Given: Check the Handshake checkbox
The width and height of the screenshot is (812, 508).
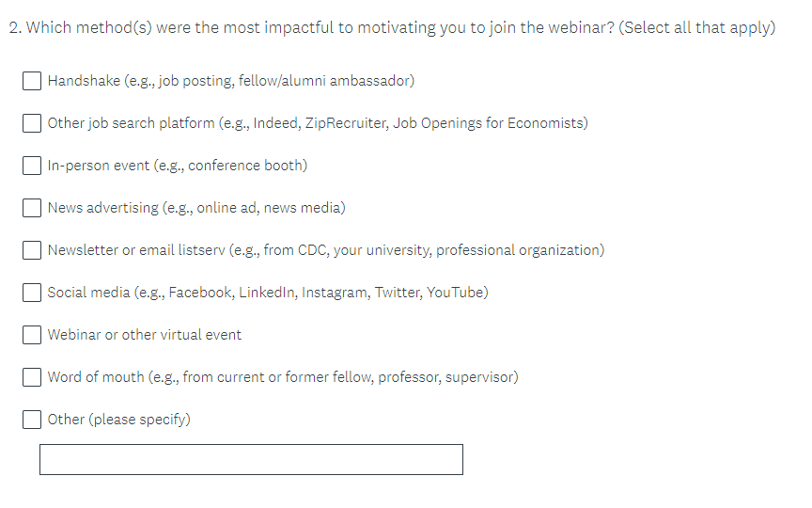Looking at the screenshot, I should [32, 81].
